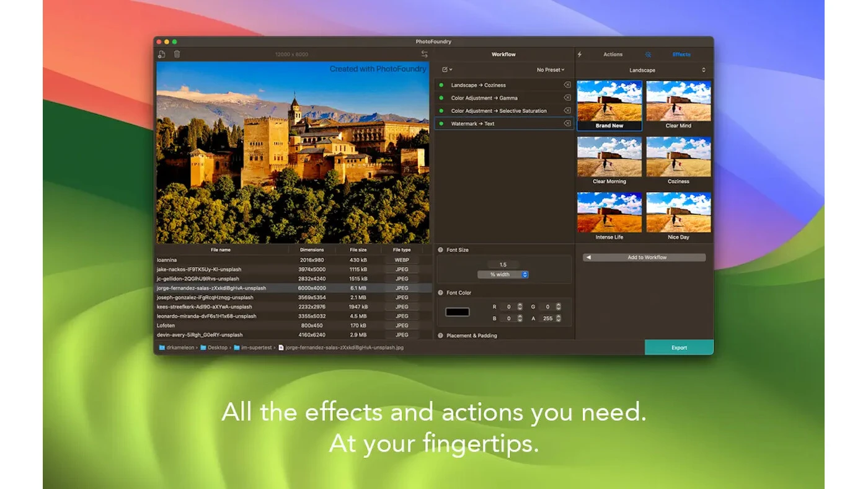Select the Intense Life effect thumbnail
This screenshot has width=868, height=489.
point(609,217)
